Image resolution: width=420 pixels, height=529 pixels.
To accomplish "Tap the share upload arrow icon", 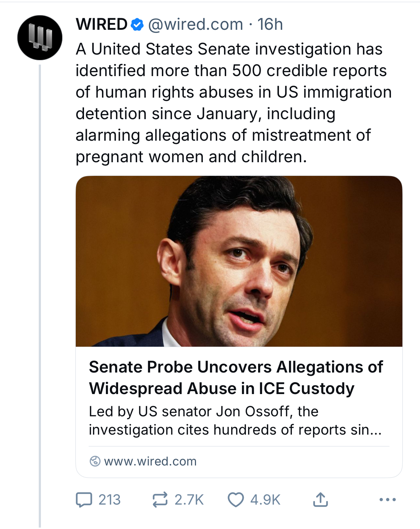I will pos(320,500).
